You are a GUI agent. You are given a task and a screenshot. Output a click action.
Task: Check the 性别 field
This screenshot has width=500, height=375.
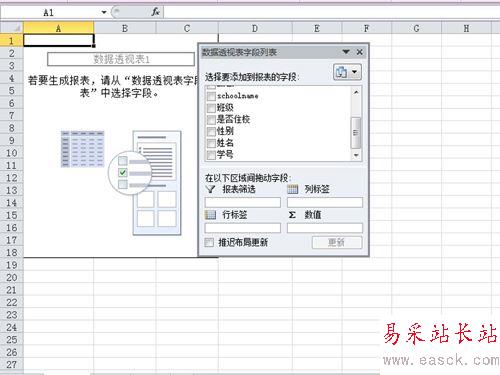(211, 131)
